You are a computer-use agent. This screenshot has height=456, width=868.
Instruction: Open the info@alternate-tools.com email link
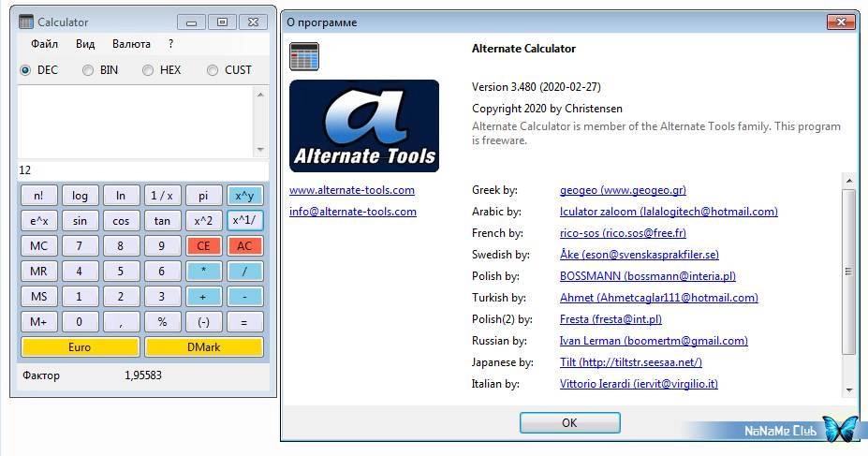(x=353, y=212)
